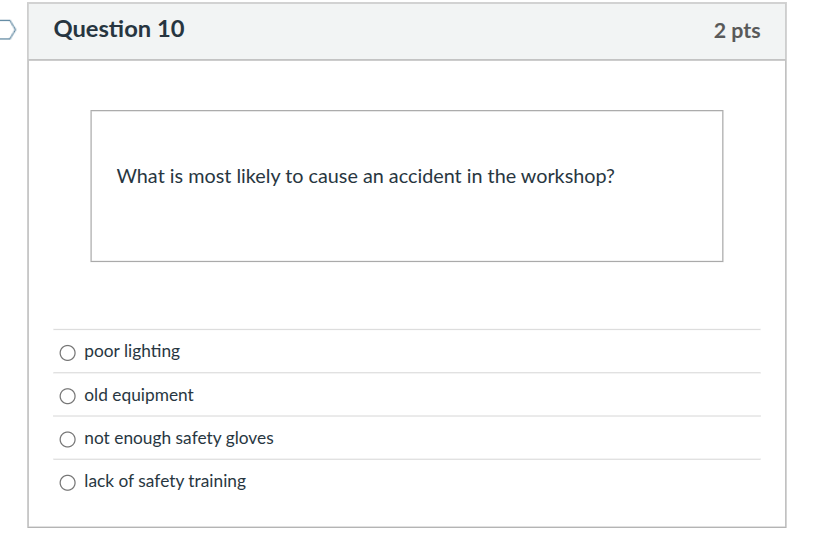Click empty space inside the question text box

406,230
